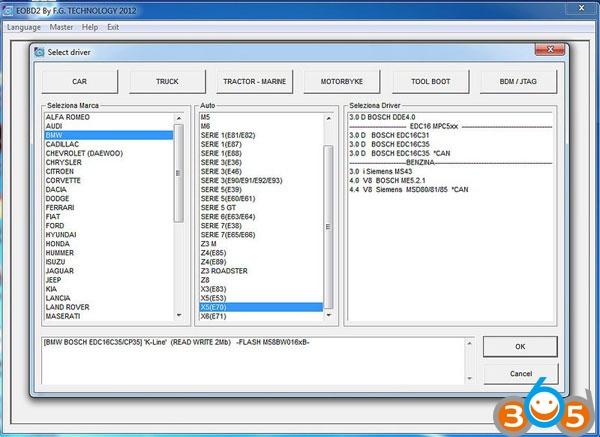Open the Master menu
This screenshot has width=600, height=437.
click(61, 27)
